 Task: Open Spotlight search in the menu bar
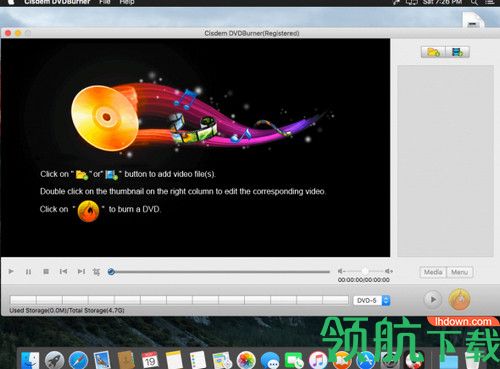pyautogui.click(x=474, y=2)
